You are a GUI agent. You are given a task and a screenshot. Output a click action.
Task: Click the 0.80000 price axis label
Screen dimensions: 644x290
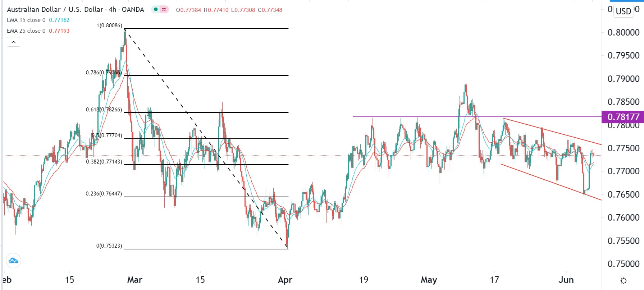click(624, 33)
